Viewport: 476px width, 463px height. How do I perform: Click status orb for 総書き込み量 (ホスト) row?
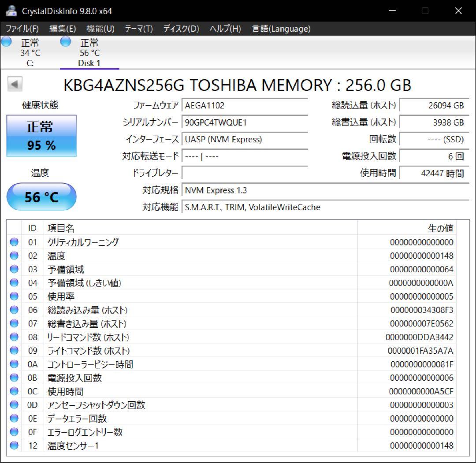click(x=14, y=323)
